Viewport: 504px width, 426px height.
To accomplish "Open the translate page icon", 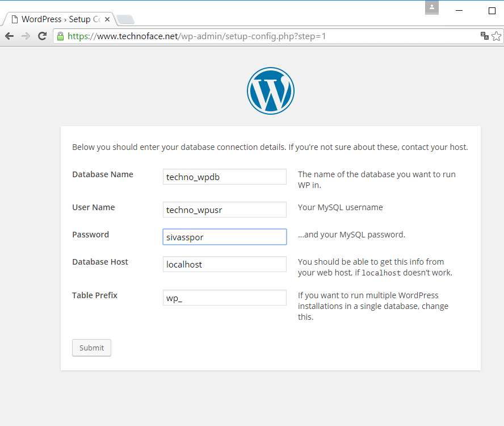I will (484, 36).
